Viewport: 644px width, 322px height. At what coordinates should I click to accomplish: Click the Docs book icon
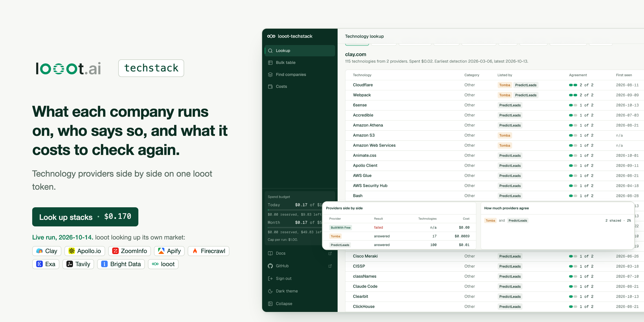pyautogui.click(x=270, y=253)
